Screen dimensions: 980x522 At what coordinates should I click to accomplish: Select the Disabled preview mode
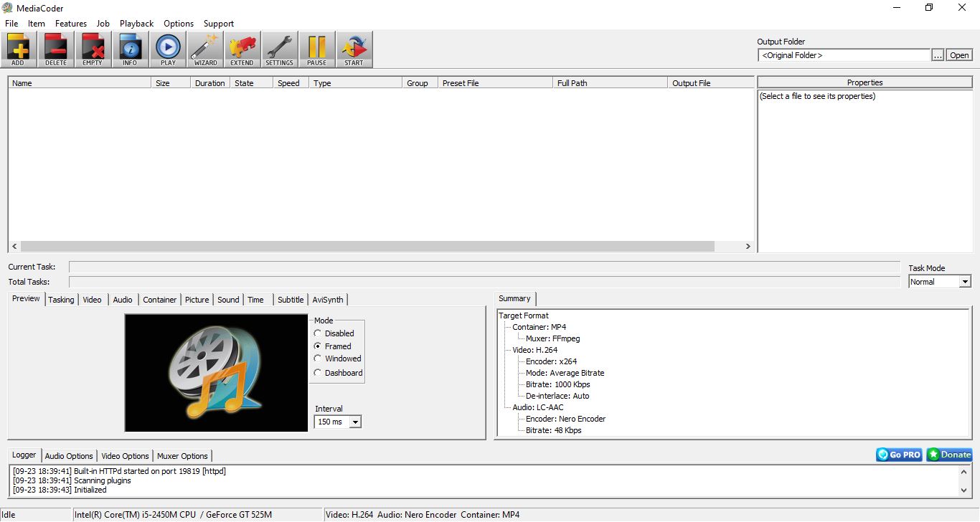tap(335, 333)
